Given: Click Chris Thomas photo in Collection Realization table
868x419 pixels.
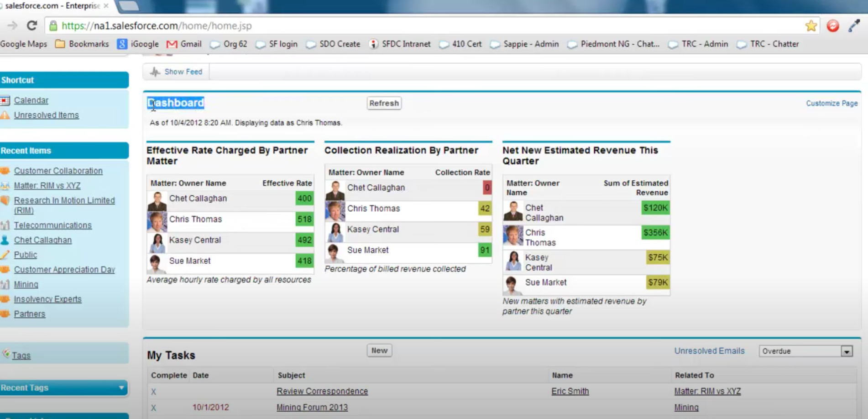Looking at the screenshot, I should coord(335,211).
